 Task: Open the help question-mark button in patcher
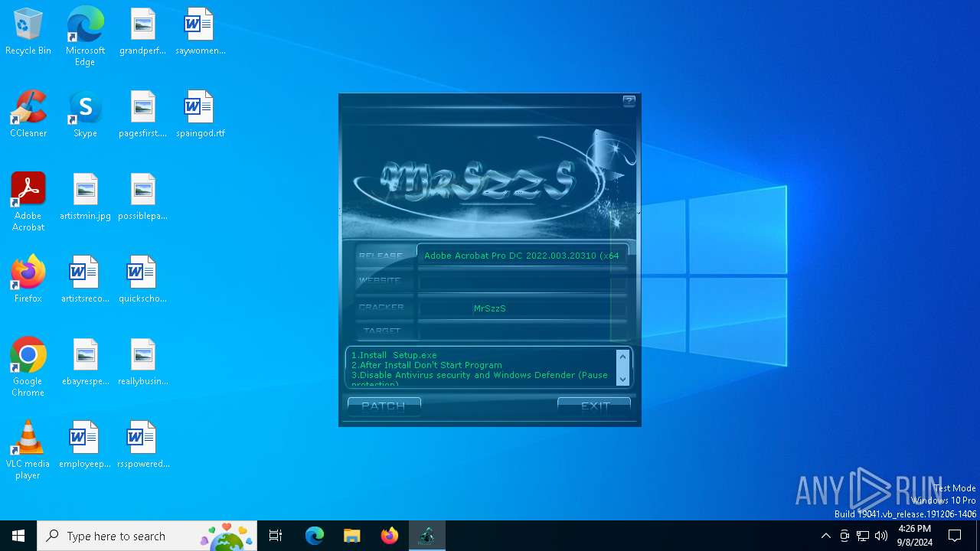click(629, 101)
